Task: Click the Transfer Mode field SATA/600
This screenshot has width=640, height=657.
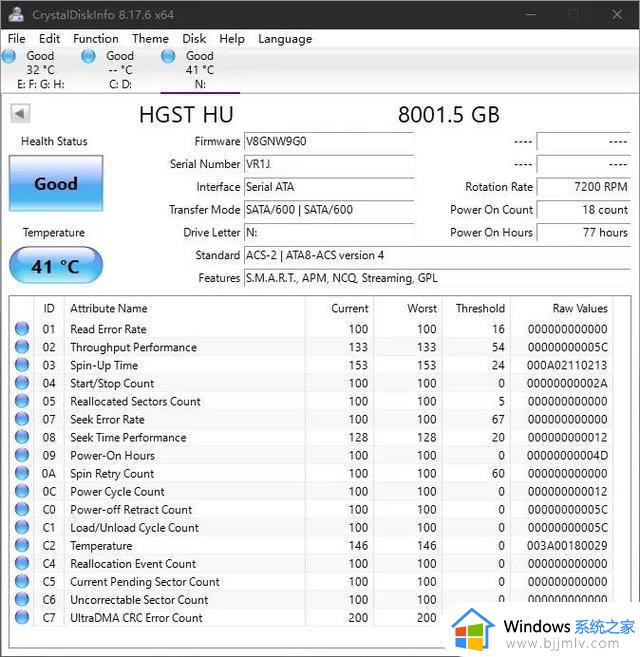Action: [329, 210]
